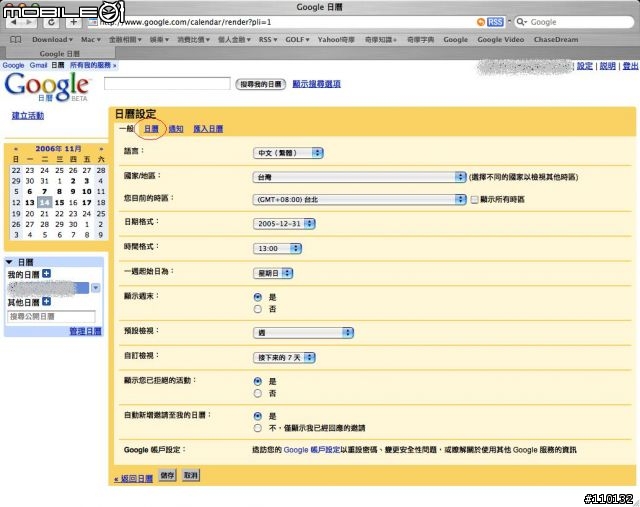This screenshot has width=640, height=507.
Task: Select day 17 in the mini calendar
Action: coord(87,202)
